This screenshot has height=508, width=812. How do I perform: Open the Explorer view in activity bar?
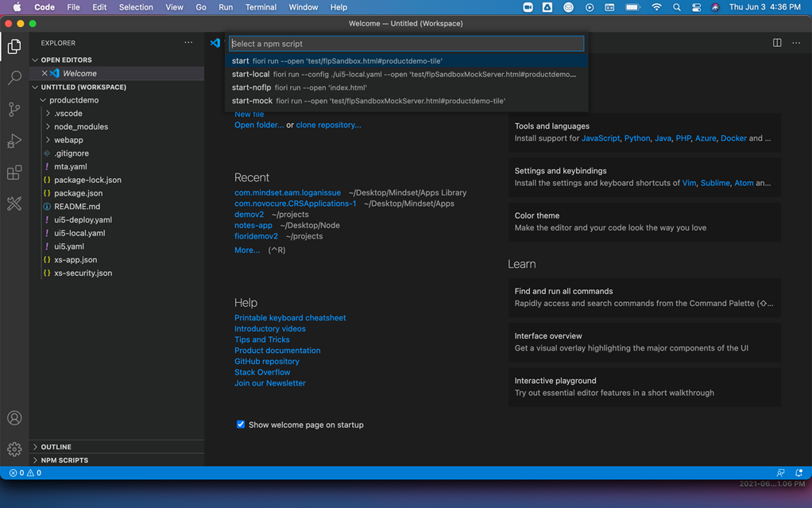click(14, 47)
